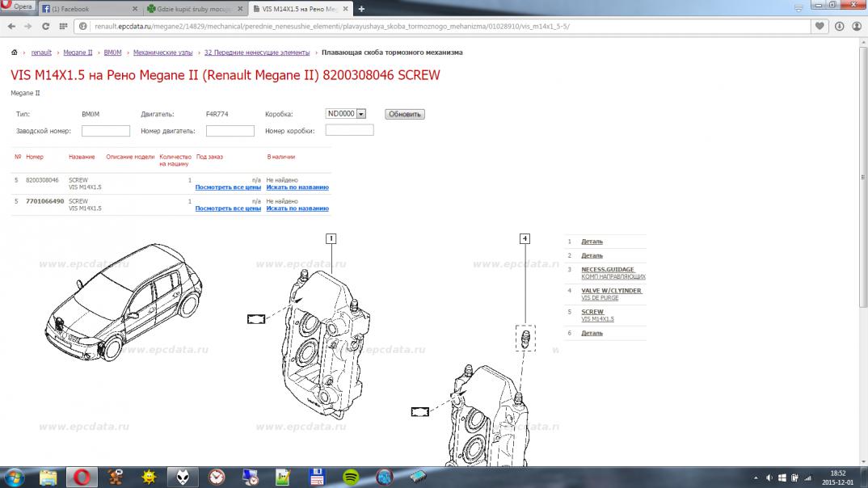The height and width of the screenshot is (488, 868).
Task: Select callout number 4 on the diagram
Action: click(x=525, y=238)
